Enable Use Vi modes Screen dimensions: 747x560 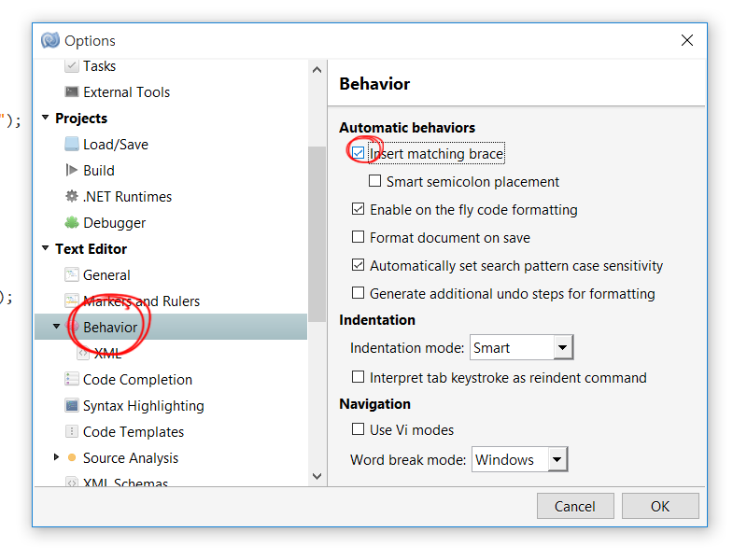[358, 429]
